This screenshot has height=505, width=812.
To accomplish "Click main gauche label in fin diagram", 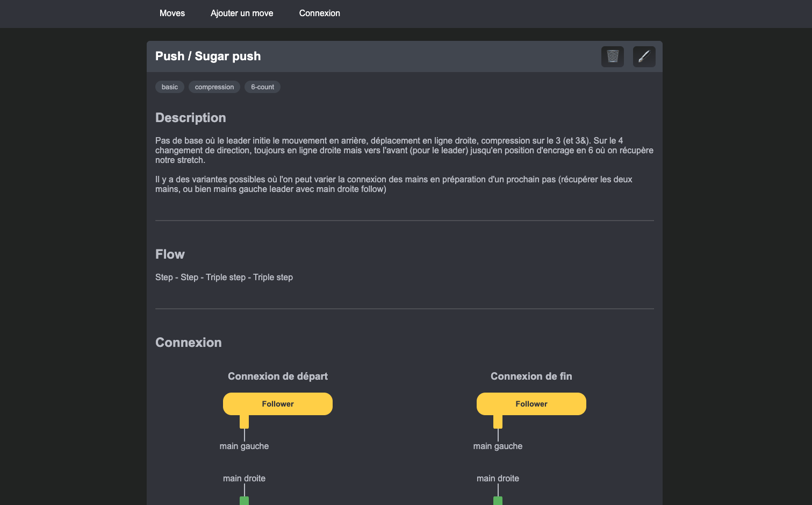I will pyautogui.click(x=498, y=446).
